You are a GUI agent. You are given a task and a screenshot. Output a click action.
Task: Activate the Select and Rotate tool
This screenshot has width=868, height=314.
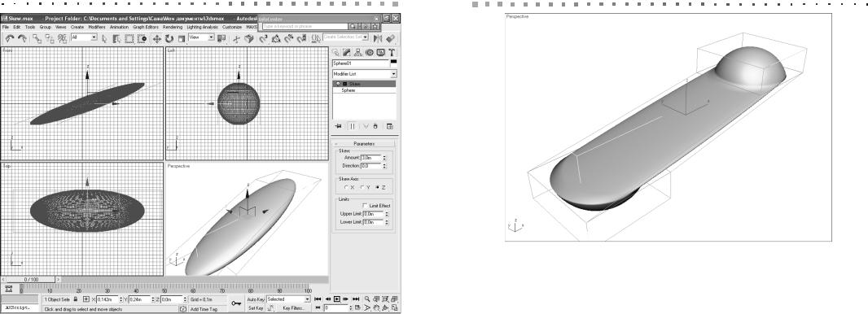[169, 38]
